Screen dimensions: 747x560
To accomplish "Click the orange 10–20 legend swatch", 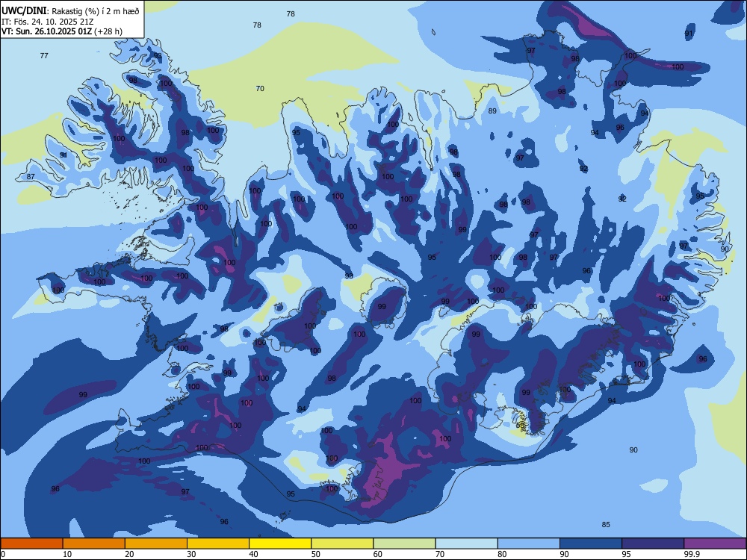I will pyautogui.click(x=94, y=544).
